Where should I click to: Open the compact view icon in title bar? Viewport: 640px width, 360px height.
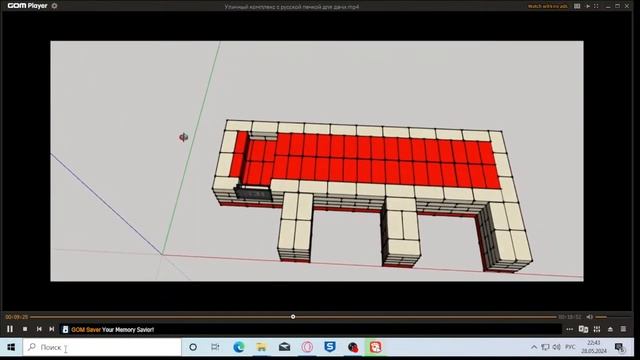coord(577,6)
